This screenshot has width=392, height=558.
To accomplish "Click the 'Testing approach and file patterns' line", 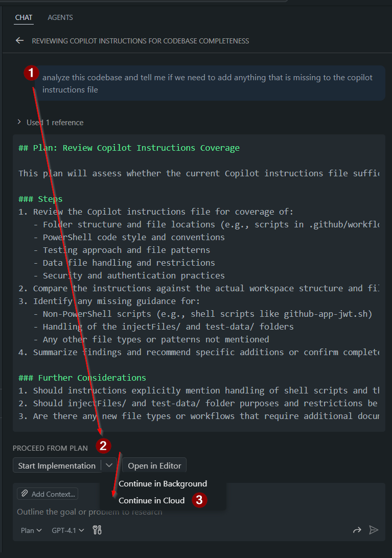I will (x=122, y=250).
